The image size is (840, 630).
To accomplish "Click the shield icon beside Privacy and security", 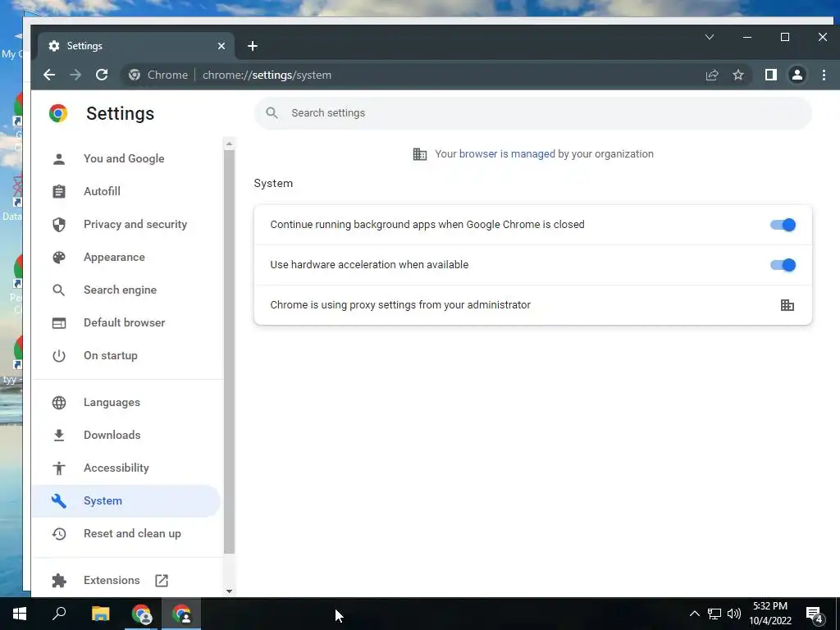I will click(59, 225).
